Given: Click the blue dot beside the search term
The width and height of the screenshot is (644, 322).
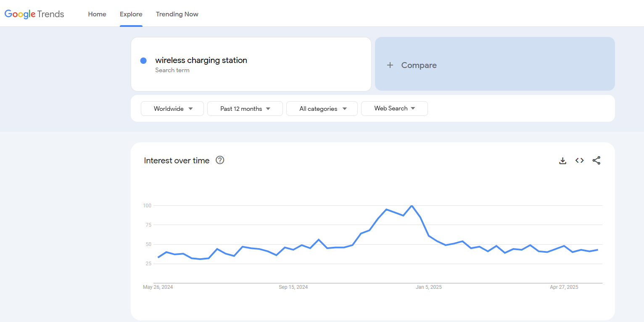Looking at the screenshot, I should tap(143, 60).
